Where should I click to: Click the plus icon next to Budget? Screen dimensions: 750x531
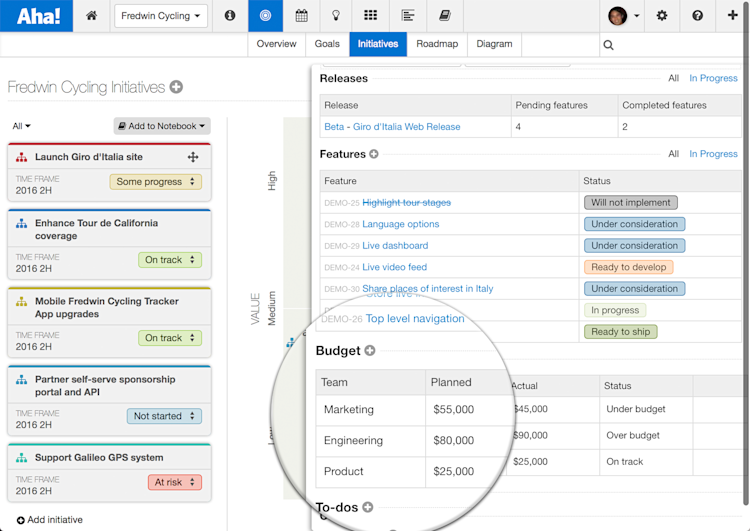370,351
